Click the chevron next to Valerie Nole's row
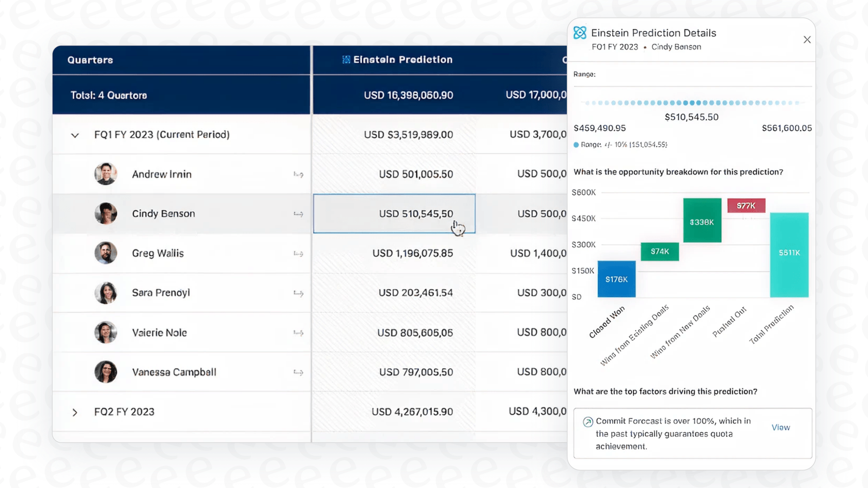 [x=299, y=333]
